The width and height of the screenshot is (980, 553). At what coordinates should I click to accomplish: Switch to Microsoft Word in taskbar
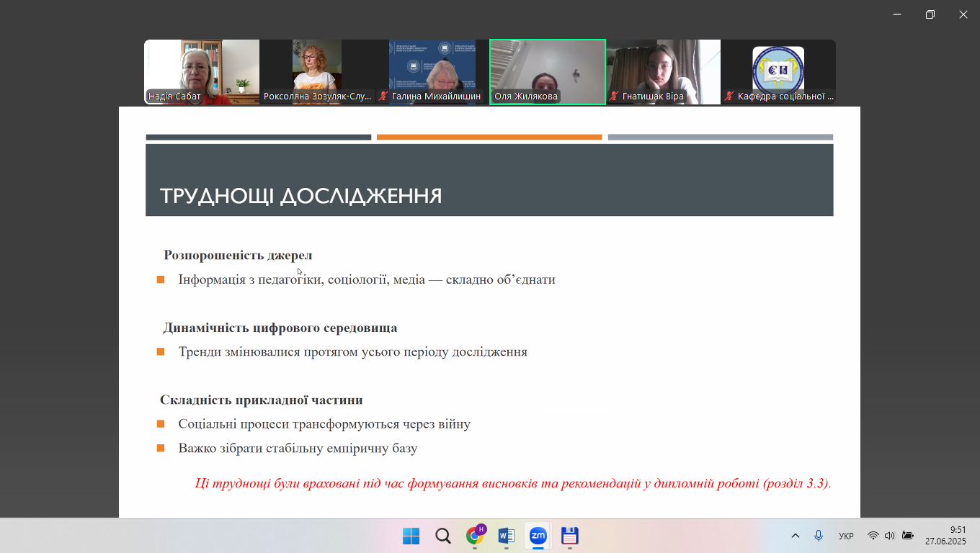[507, 536]
